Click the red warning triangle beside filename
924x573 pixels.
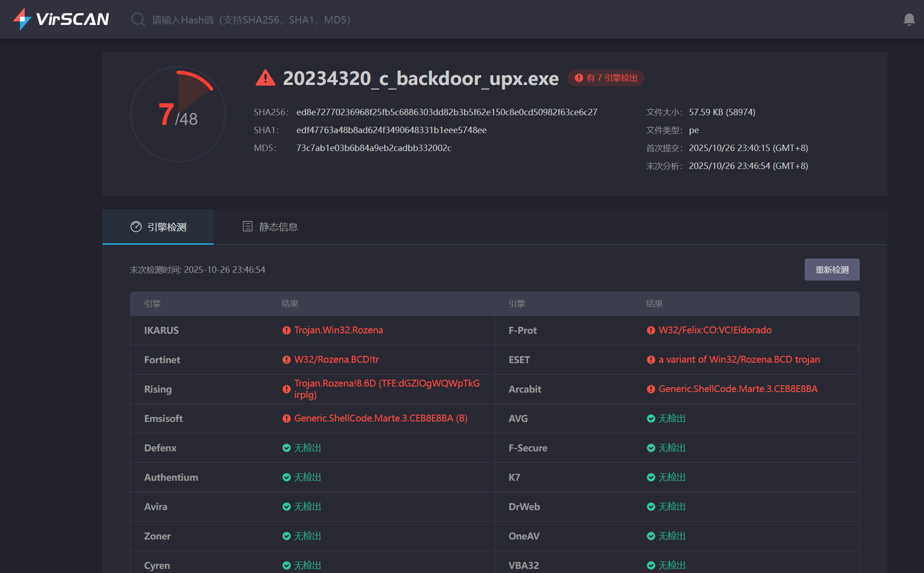pyautogui.click(x=265, y=78)
